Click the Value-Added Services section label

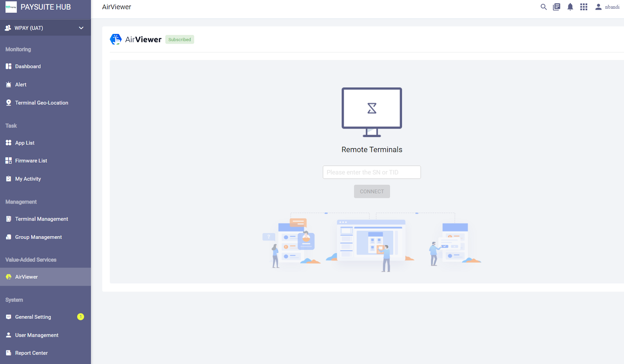[x=31, y=260]
